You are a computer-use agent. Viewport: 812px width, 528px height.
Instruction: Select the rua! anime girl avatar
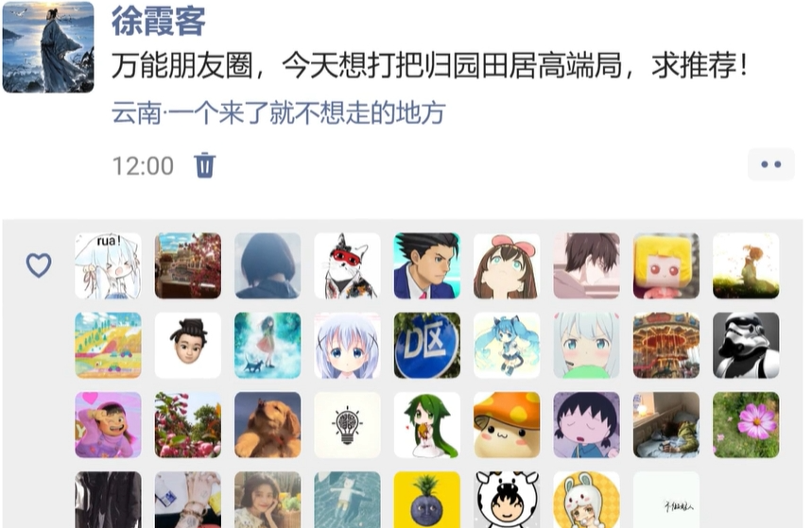click(108, 265)
